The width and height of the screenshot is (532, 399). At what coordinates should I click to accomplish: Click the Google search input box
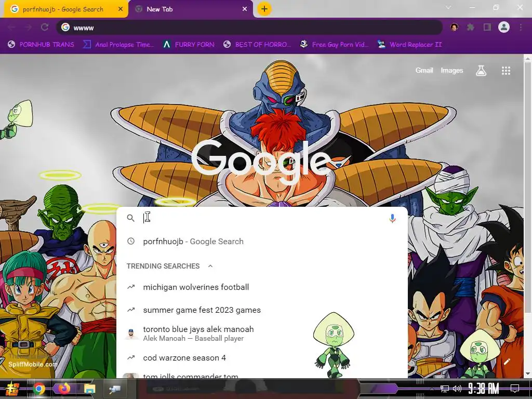coord(263,218)
